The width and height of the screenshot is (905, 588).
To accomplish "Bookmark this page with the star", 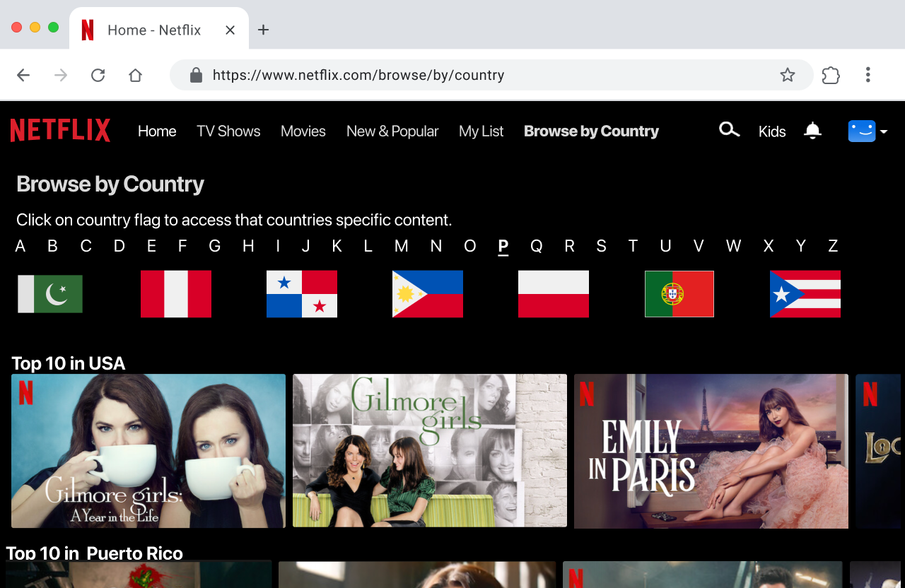I will click(788, 75).
